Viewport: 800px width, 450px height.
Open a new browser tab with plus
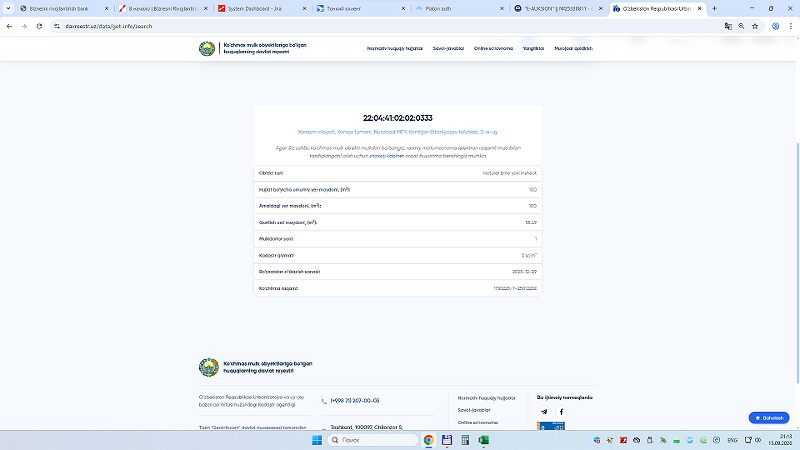point(714,8)
